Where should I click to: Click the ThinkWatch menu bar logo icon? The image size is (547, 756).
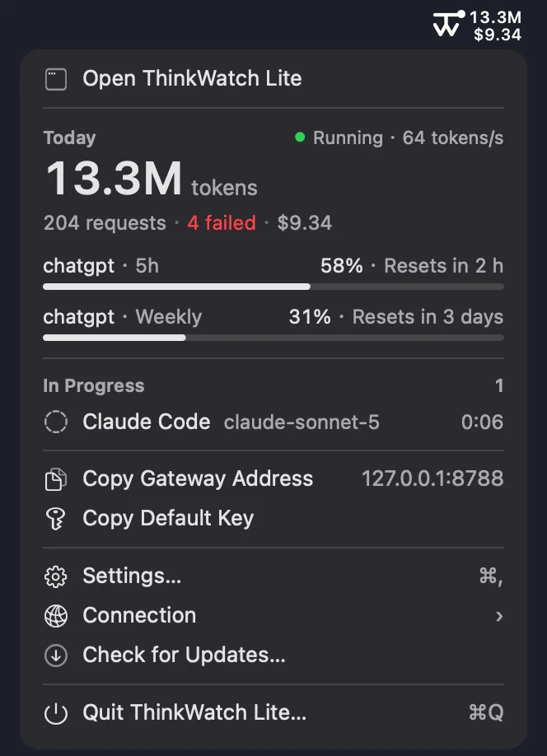(x=448, y=24)
